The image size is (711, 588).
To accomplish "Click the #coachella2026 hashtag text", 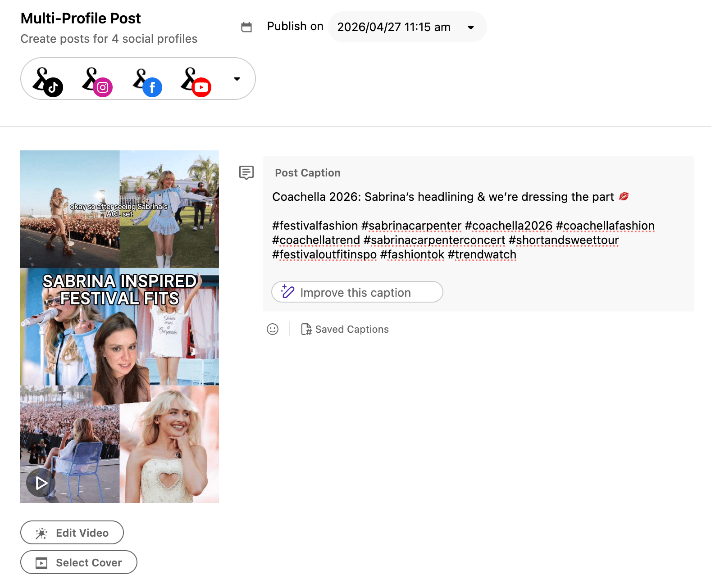I will pos(509,226).
